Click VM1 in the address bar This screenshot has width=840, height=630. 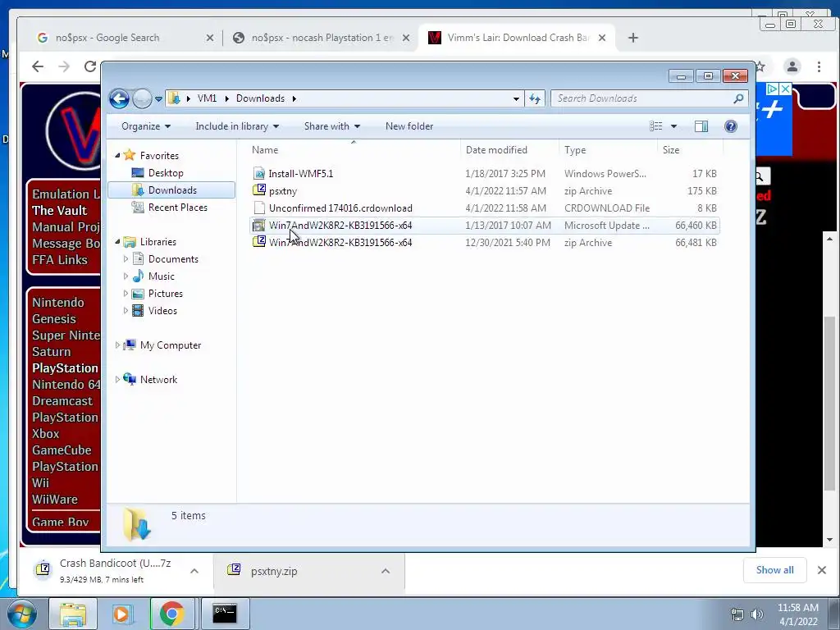click(207, 98)
